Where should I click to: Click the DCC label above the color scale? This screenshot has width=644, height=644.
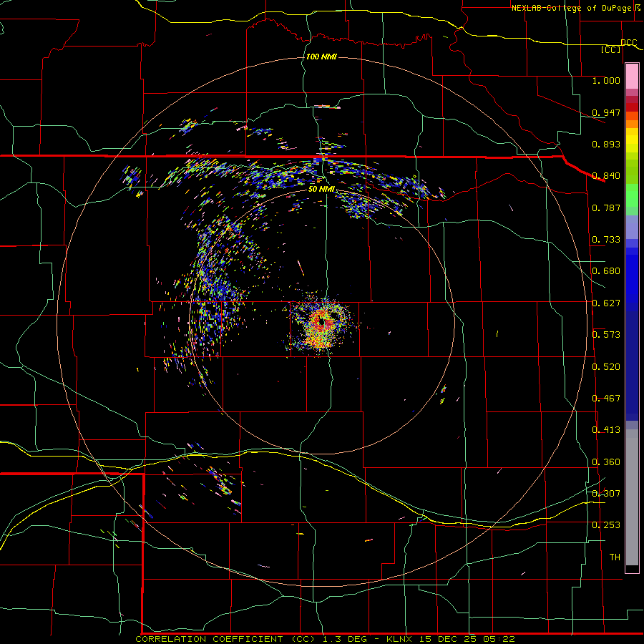pyautogui.click(x=628, y=43)
